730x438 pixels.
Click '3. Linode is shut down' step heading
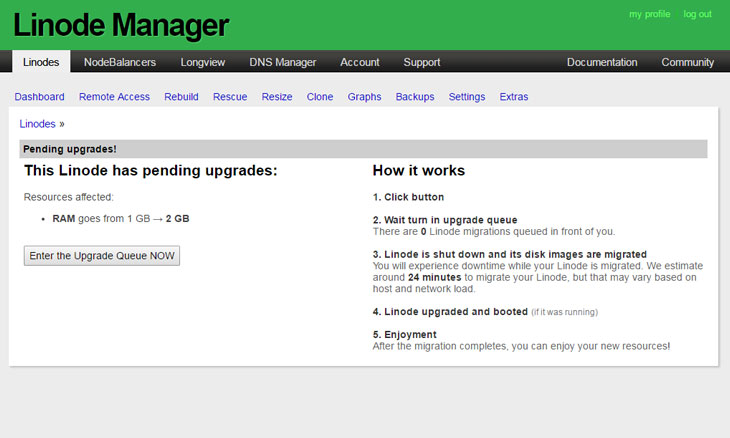[x=510, y=254]
